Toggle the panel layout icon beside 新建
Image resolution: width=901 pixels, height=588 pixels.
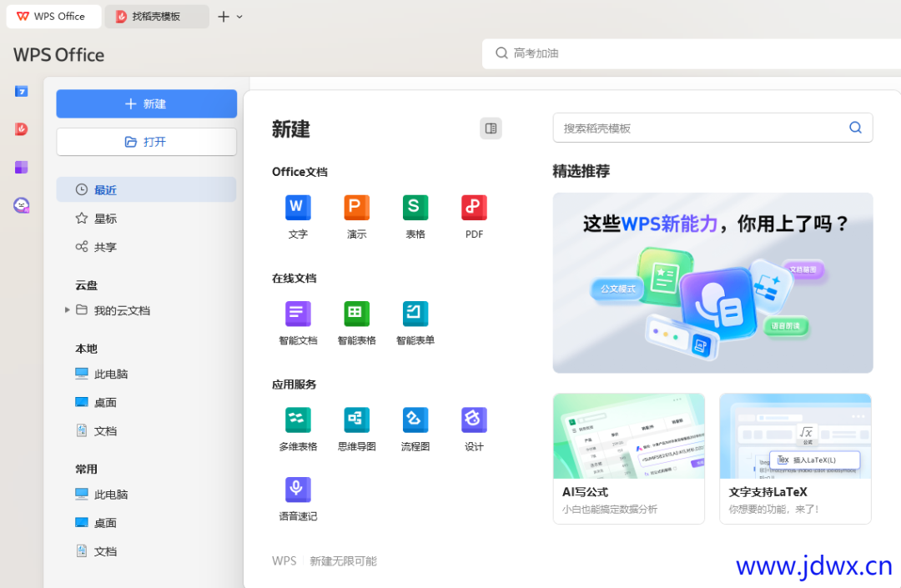pyautogui.click(x=491, y=128)
